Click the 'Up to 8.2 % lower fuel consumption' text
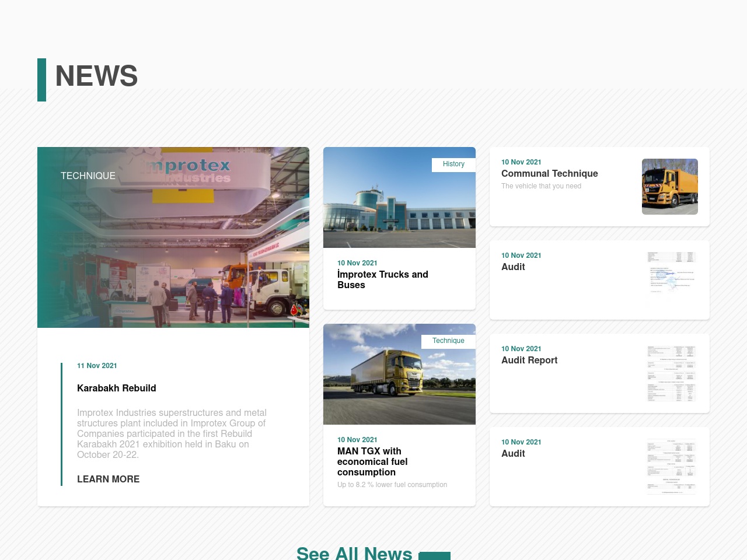Screen dimensions: 747x560 coord(392,485)
